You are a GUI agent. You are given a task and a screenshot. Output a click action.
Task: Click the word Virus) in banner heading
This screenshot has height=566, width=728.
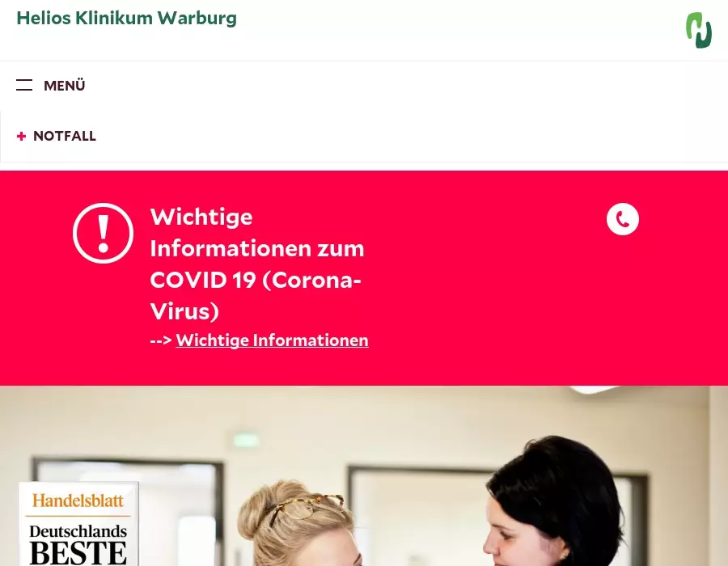click(184, 311)
